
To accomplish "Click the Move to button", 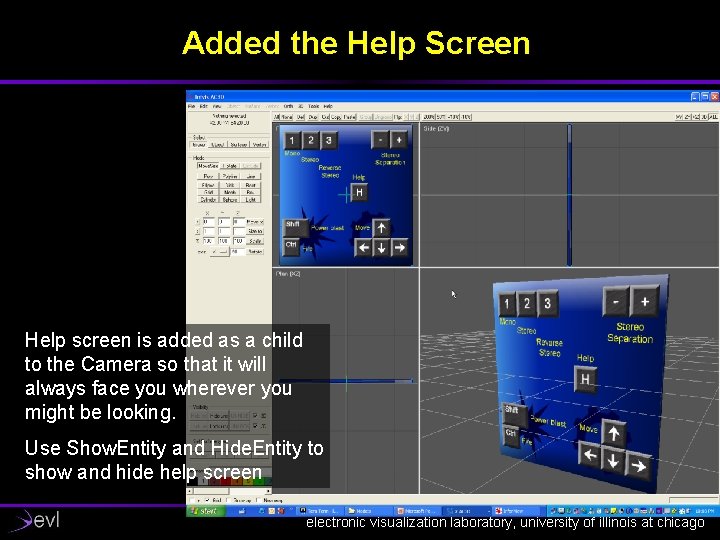I will click(x=255, y=222).
